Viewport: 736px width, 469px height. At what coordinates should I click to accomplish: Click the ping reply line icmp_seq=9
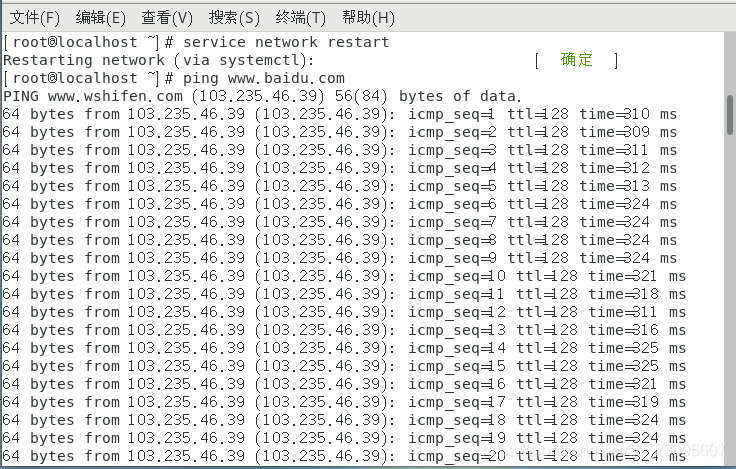tap(340, 258)
